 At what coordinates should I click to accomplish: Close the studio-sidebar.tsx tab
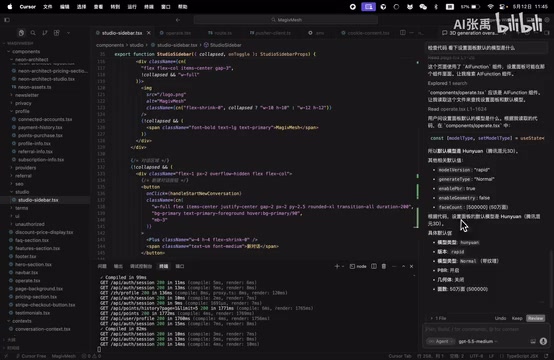[x=149, y=33]
